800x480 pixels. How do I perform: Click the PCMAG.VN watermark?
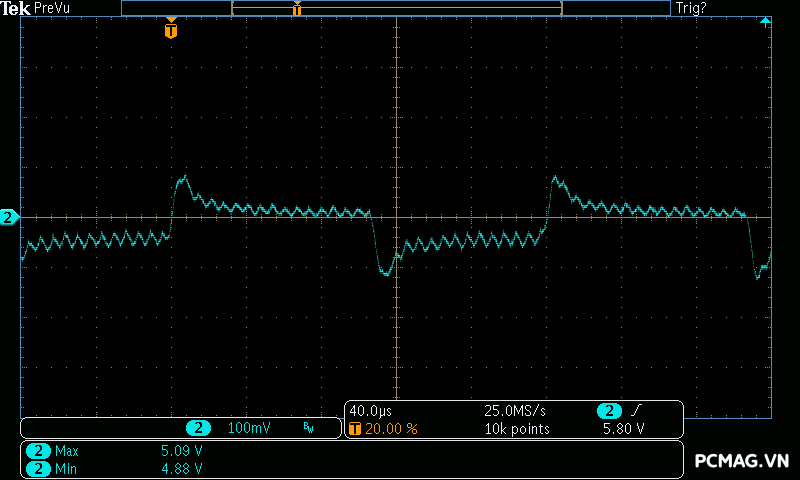(742, 461)
